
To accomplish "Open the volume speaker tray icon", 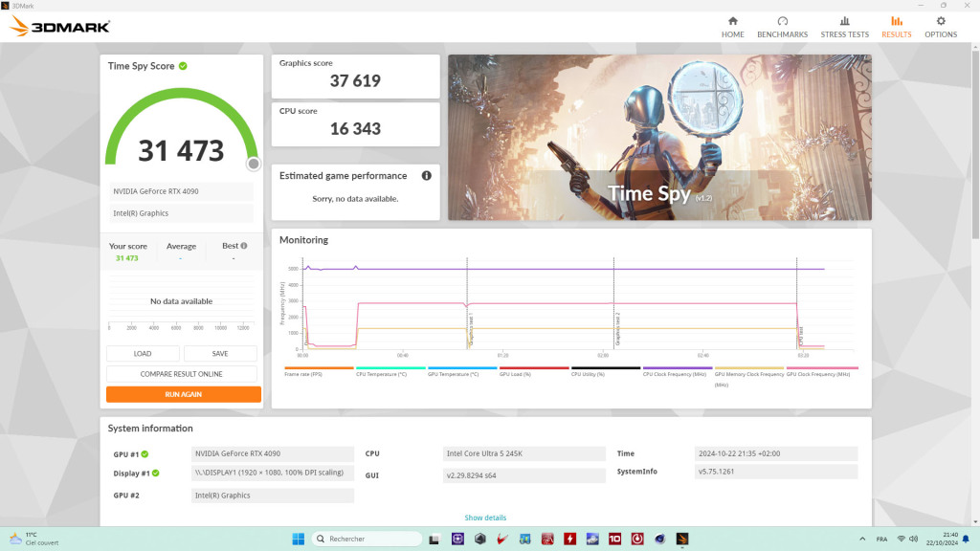I will (x=914, y=539).
